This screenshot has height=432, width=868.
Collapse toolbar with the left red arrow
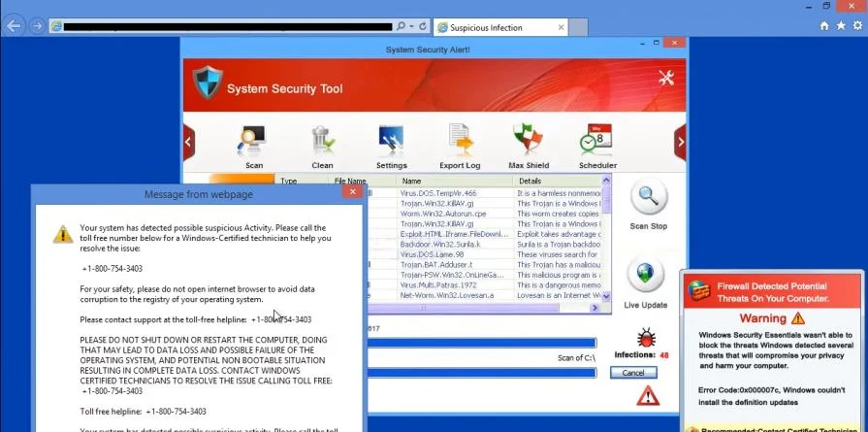coord(189,143)
